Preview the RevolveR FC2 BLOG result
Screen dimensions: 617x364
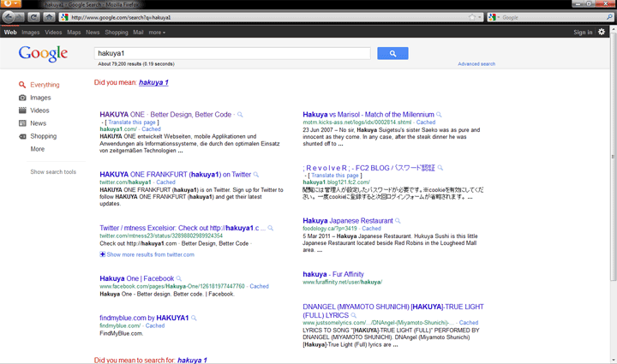440,168
